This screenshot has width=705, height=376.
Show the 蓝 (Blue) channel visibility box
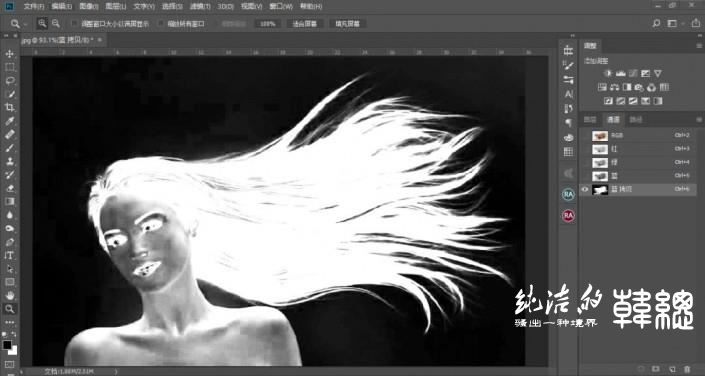click(585, 176)
